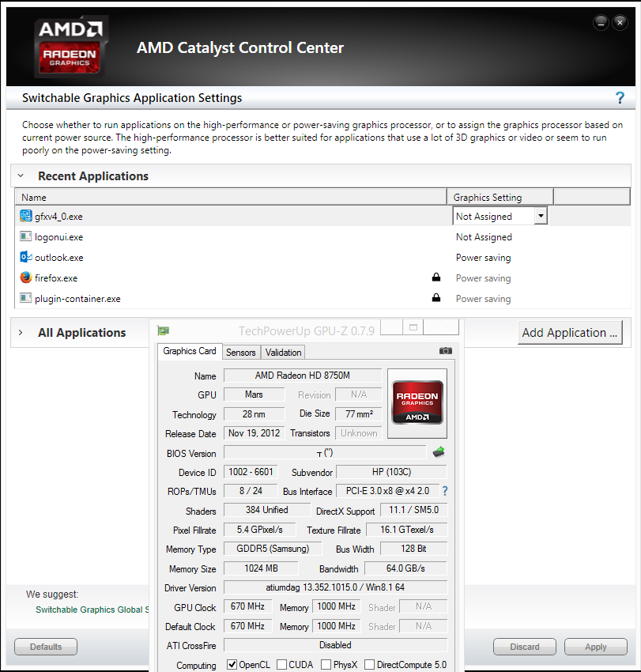This screenshot has width=641, height=672.
Task: Click the Discard button
Action: click(x=525, y=646)
